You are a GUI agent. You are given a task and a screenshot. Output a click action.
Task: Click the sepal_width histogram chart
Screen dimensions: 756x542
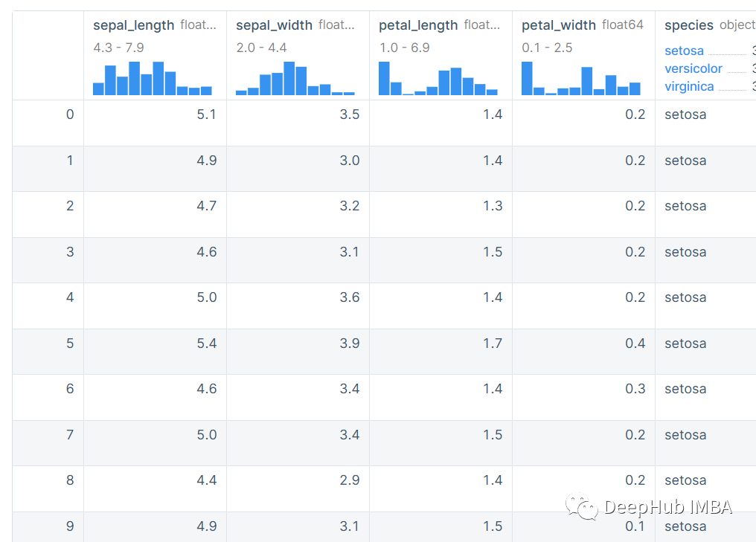tap(295, 79)
